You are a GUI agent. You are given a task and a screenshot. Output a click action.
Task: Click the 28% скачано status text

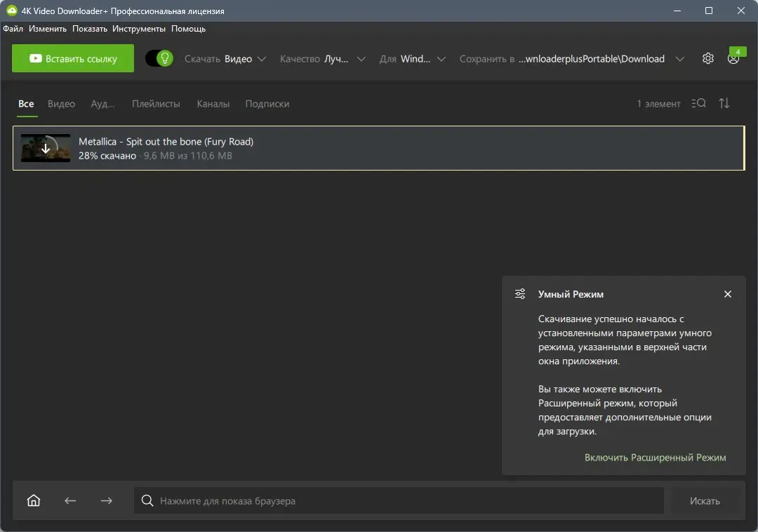[107, 156]
